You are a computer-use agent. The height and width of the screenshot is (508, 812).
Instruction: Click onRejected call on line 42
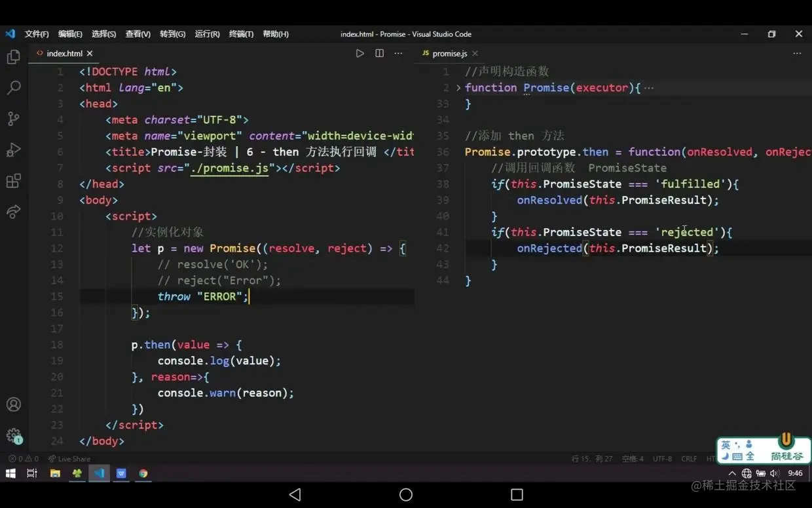618,248
